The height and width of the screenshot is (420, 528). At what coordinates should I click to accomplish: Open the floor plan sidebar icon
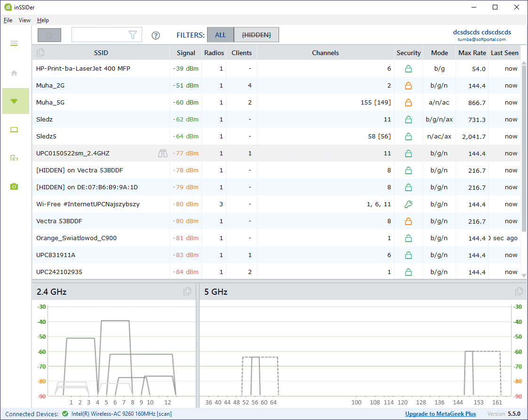tap(14, 158)
